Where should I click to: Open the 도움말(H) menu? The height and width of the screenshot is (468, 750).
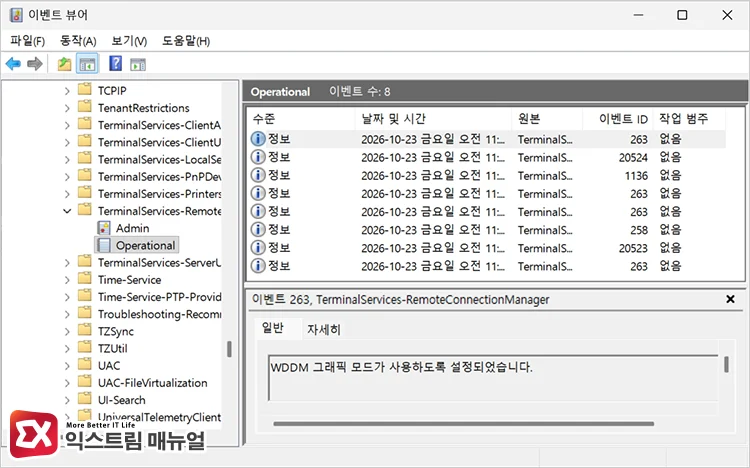coord(186,41)
